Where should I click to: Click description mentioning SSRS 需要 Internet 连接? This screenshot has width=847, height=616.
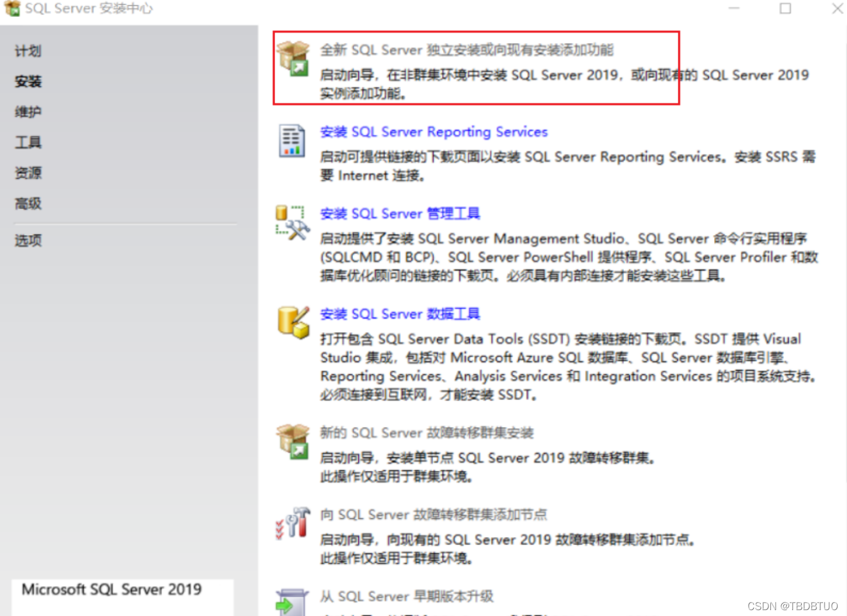coord(567,166)
